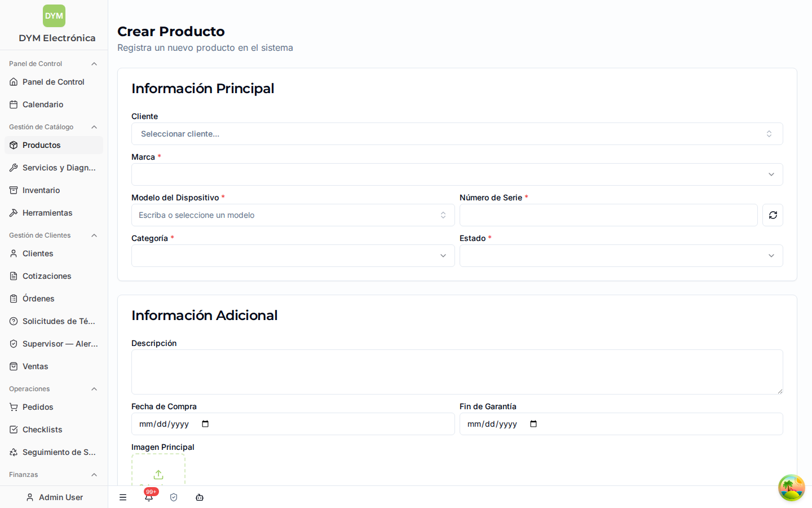Open the Modelo del Dispositivo combo box
812x508 pixels.
293,215
